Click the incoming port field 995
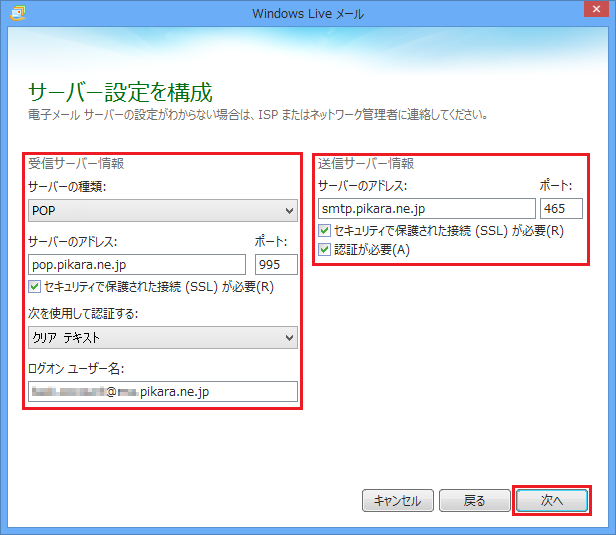Viewport: 616px width, 535px height. pos(276,265)
